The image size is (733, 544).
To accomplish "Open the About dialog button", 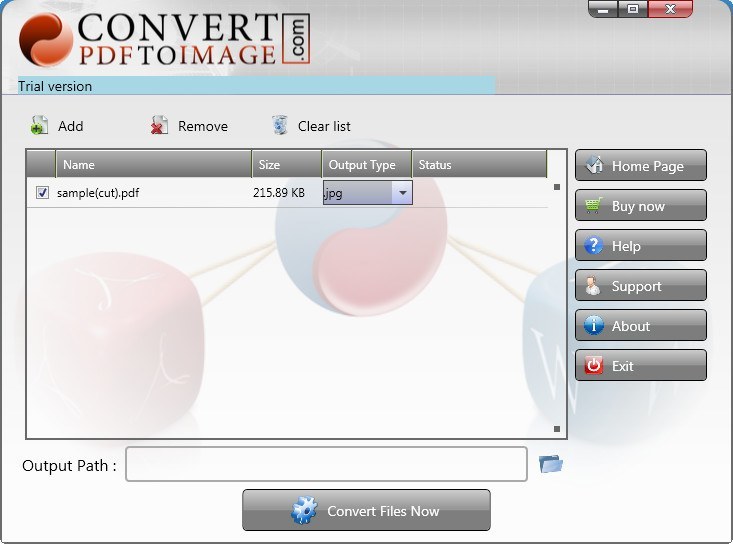I will pos(640,325).
